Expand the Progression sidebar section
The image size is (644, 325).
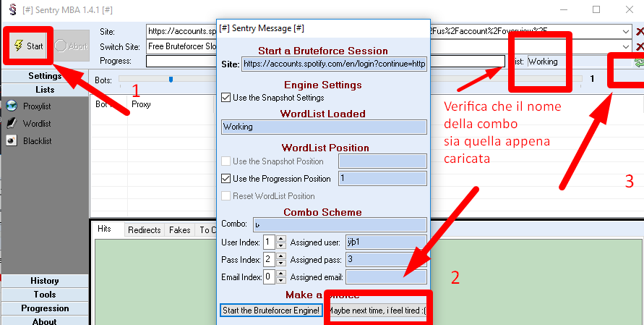45,308
